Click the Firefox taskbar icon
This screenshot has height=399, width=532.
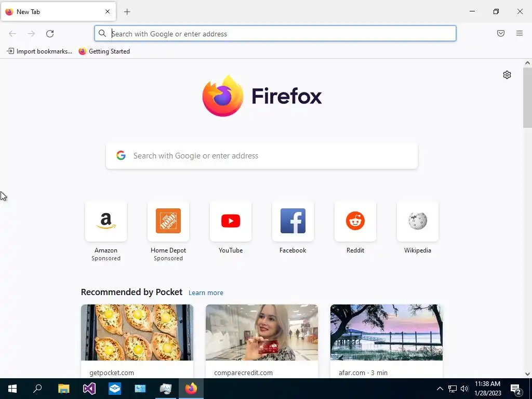point(191,389)
